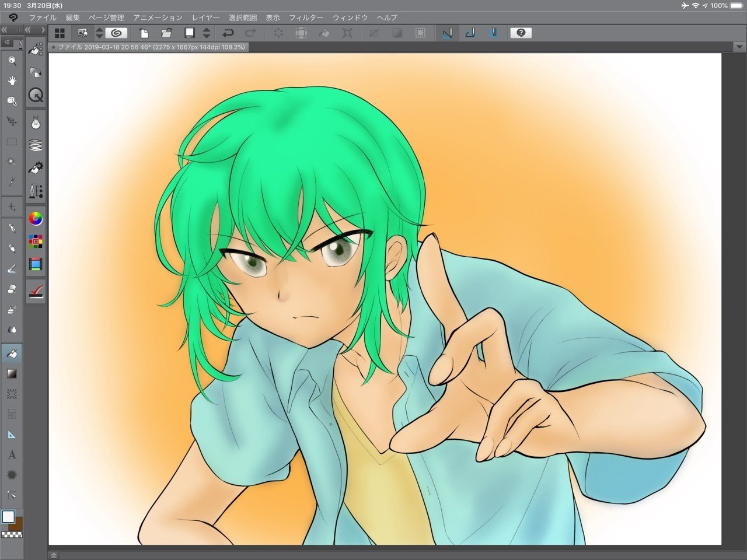Image resolution: width=747 pixels, height=560 pixels.
Task: Select the Move layer arrows tool
Action: tap(11, 121)
